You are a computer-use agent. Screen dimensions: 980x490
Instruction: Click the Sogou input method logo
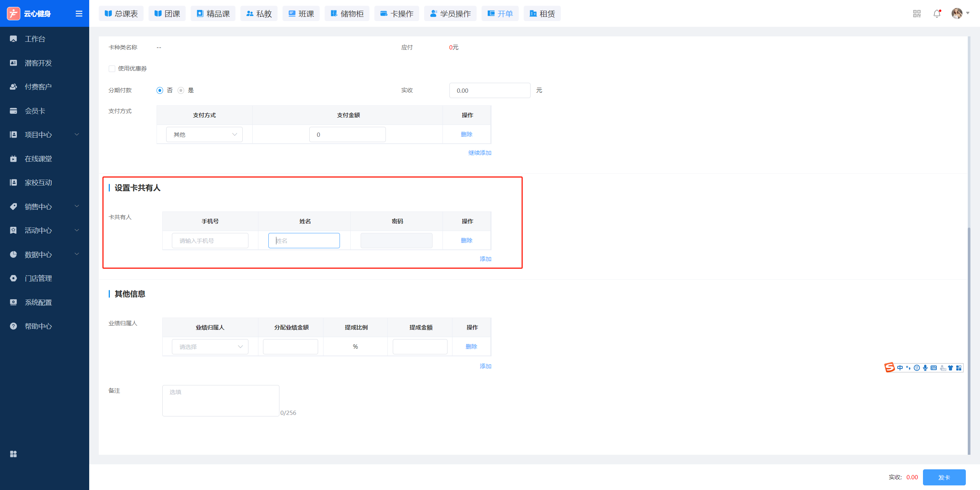tap(889, 367)
